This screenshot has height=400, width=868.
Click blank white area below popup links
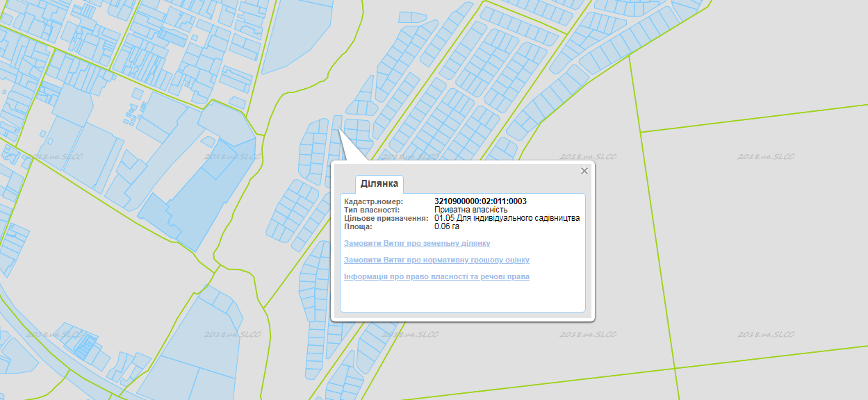462,297
